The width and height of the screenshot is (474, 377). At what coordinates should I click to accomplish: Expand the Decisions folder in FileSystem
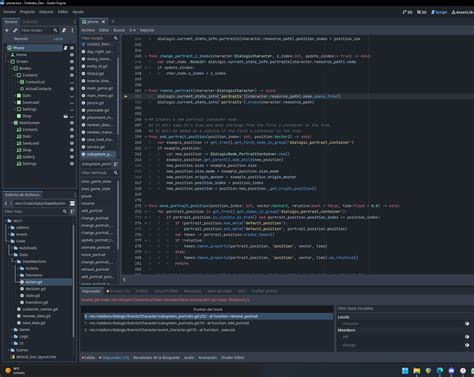[18, 275]
